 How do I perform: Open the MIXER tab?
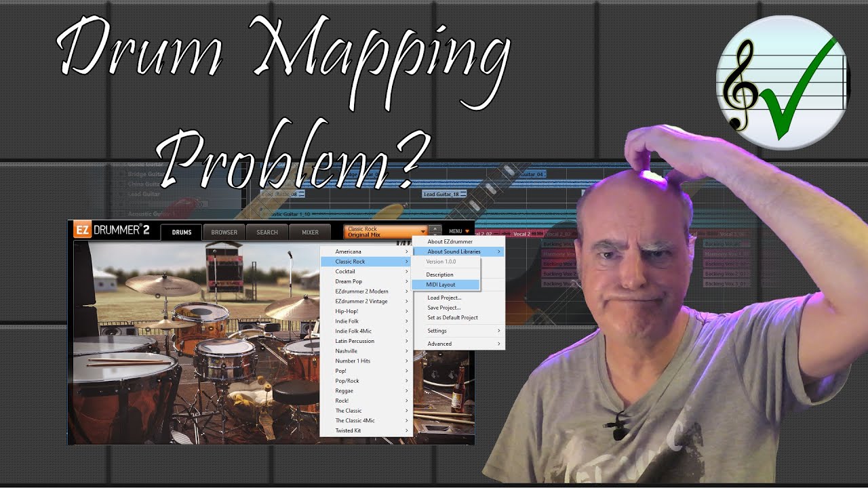(x=310, y=232)
